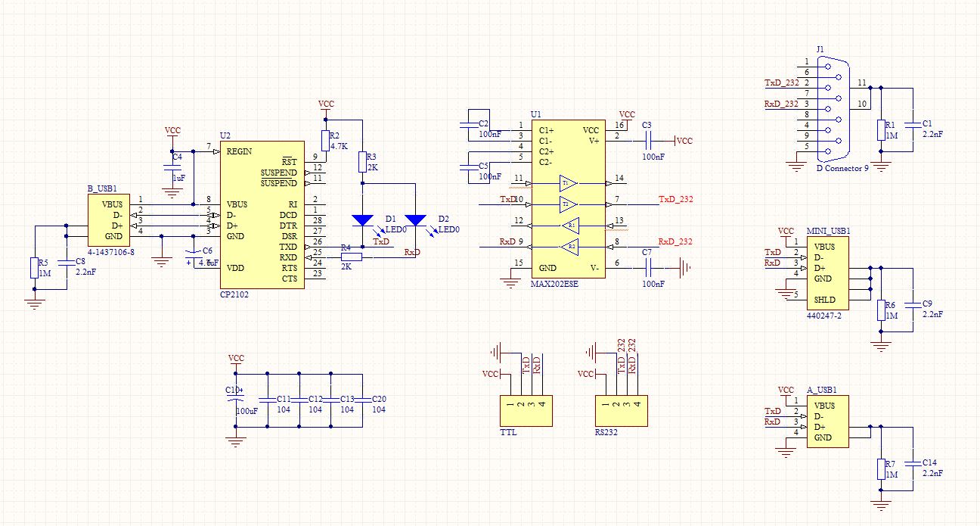The image size is (980, 526).
Task: Select capacitor C12 symbol
Action: tap(299, 400)
